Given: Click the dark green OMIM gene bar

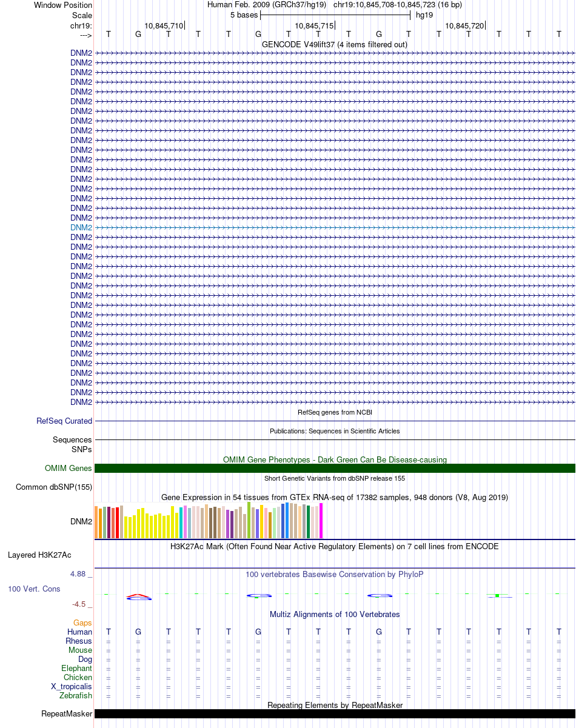Looking at the screenshot, I should click(x=335, y=468).
